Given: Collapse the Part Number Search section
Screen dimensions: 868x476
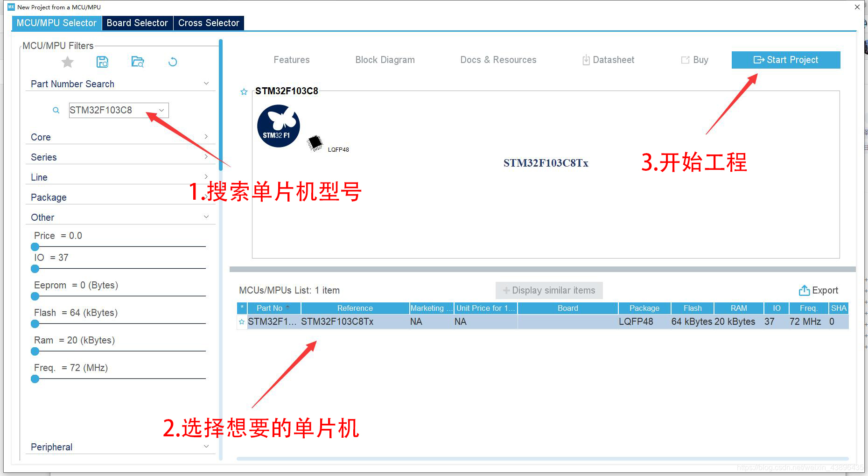Looking at the screenshot, I should tap(206, 84).
